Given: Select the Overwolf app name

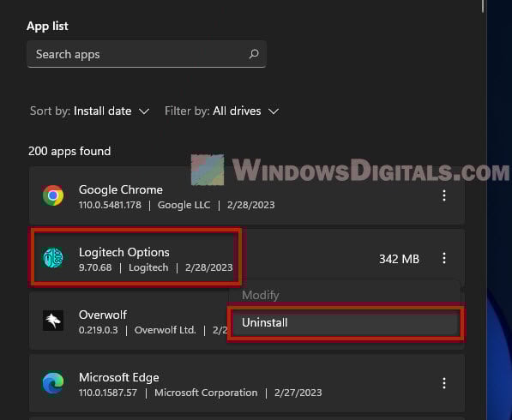Looking at the screenshot, I should (103, 315).
